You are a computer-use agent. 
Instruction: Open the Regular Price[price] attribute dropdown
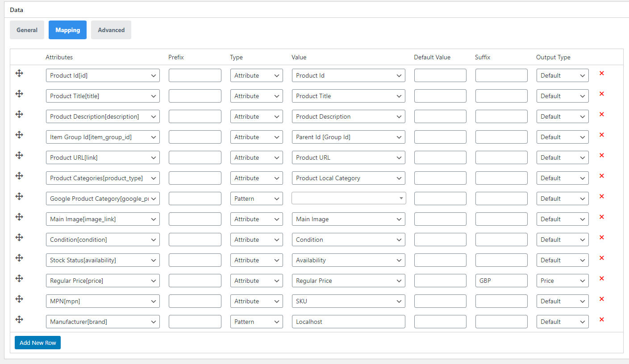tap(103, 281)
